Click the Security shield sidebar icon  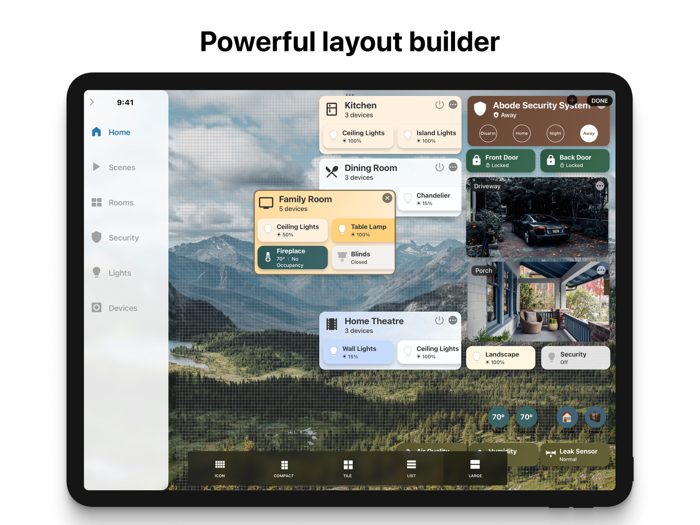point(96,237)
